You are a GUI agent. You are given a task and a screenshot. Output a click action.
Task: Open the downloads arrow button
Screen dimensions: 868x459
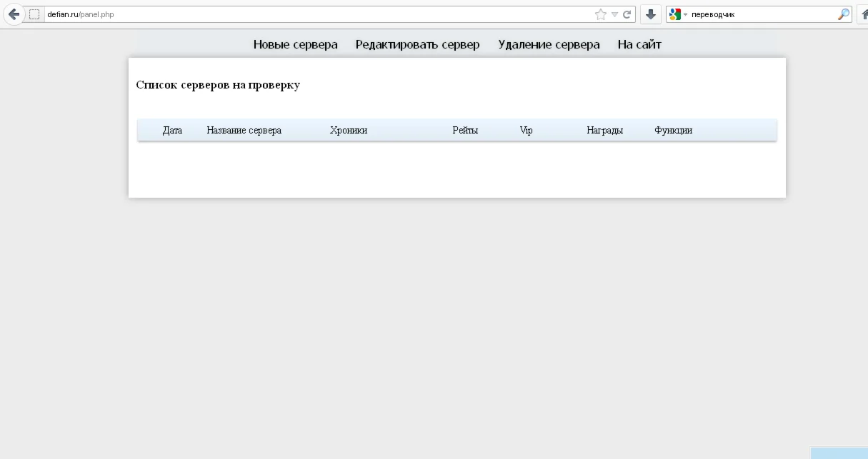click(x=651, y=14)
